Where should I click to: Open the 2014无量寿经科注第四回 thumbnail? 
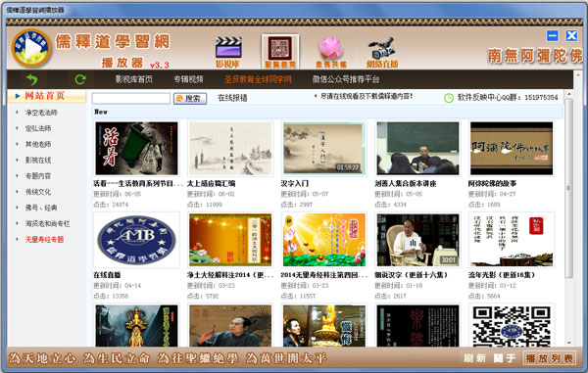324,240
